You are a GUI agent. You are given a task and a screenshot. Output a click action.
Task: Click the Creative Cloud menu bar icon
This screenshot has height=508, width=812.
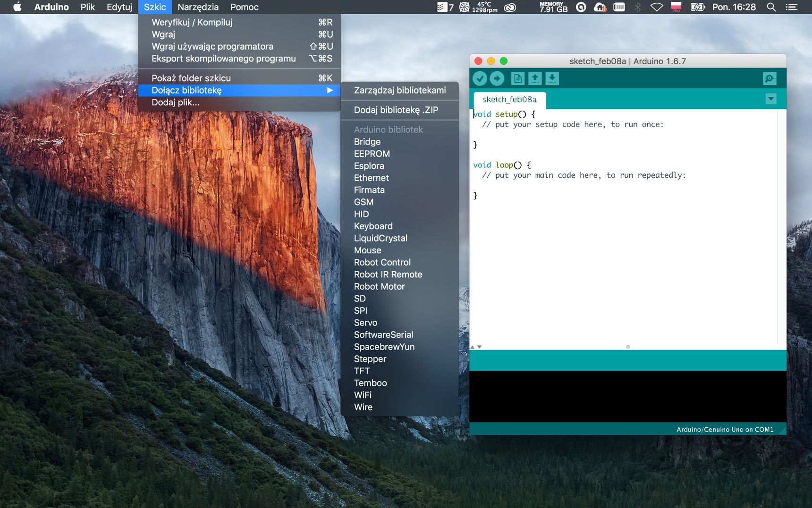510,7
